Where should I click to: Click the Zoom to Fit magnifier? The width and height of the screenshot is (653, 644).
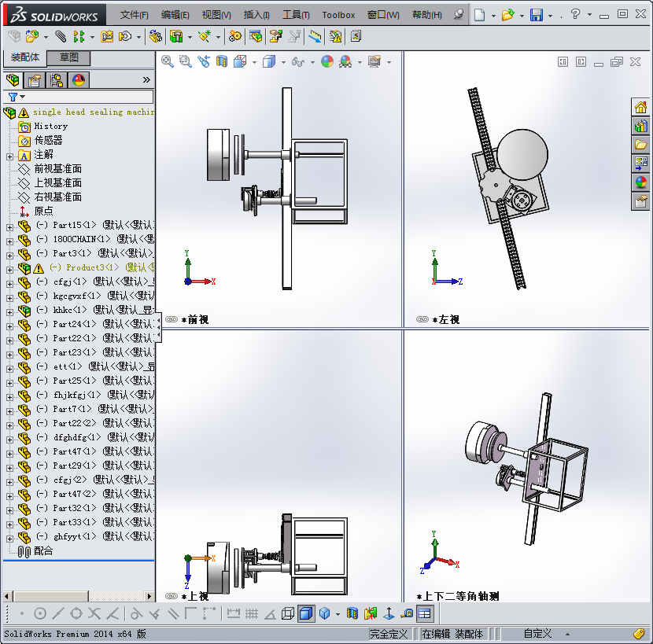point(168,61)
